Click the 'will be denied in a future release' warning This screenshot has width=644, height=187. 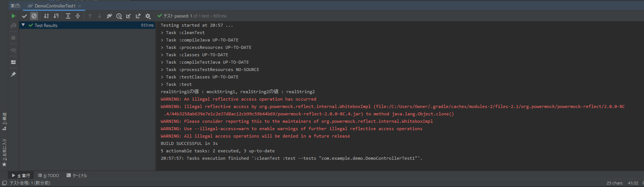[x=255, y=136]
